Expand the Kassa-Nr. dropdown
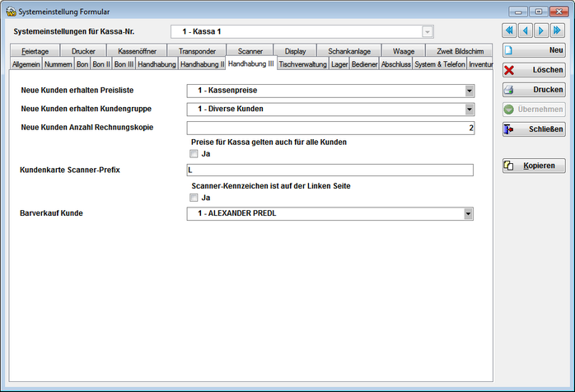This screenshot has height=392, width=575. coord(428,32)
